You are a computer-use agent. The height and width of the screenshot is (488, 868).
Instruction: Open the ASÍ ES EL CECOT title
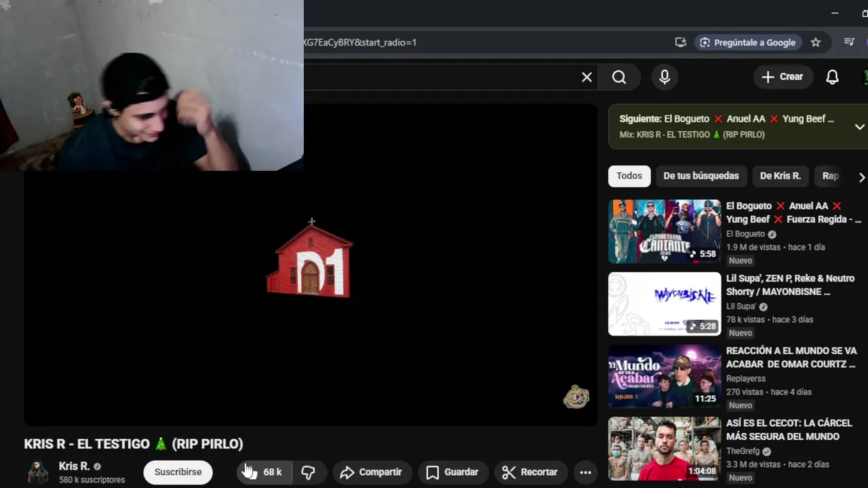click(x=789, y=430)
